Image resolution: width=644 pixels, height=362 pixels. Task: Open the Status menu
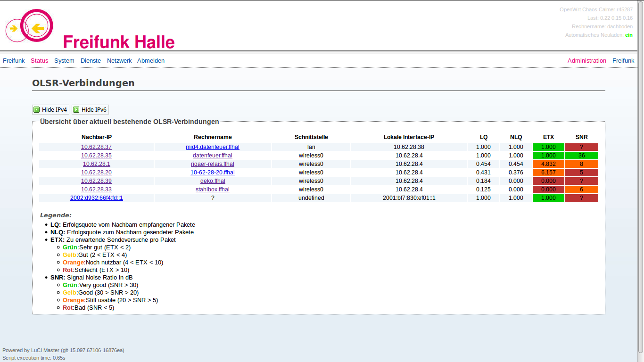pyautogui.click(x=40, y=61)
